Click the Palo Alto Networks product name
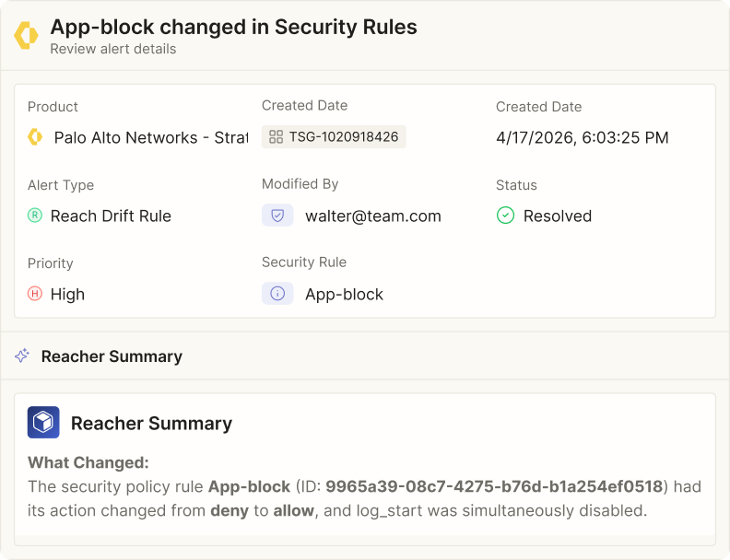730x560 pixels. pos(151,137)
